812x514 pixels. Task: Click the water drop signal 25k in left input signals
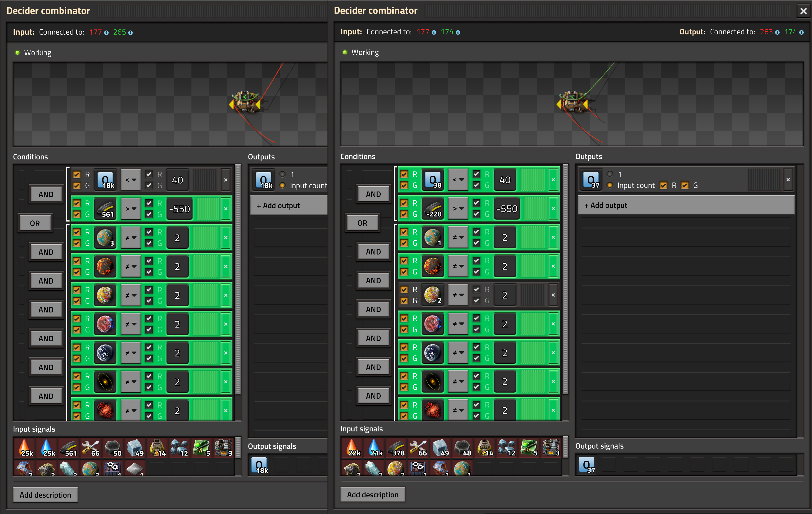[47, 448]
